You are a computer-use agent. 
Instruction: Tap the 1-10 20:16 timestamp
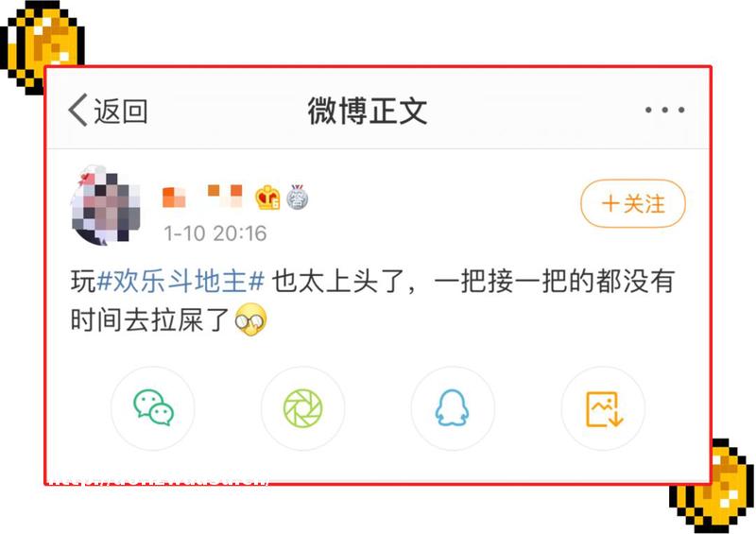tap(215, 234)
